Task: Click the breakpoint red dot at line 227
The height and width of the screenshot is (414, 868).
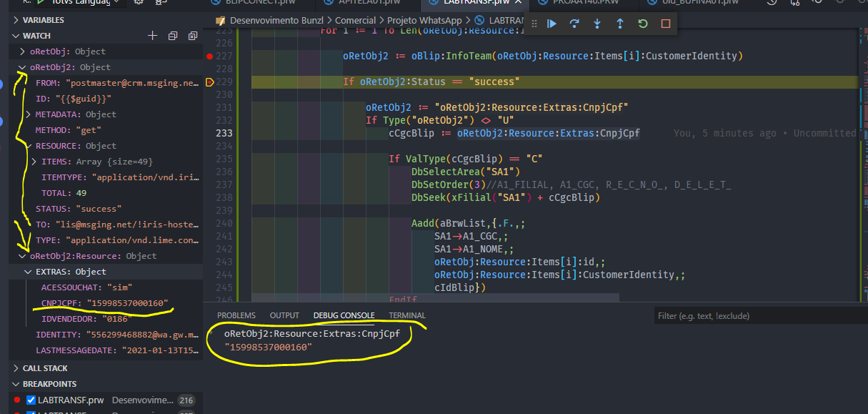Action: tap(209, 56)
